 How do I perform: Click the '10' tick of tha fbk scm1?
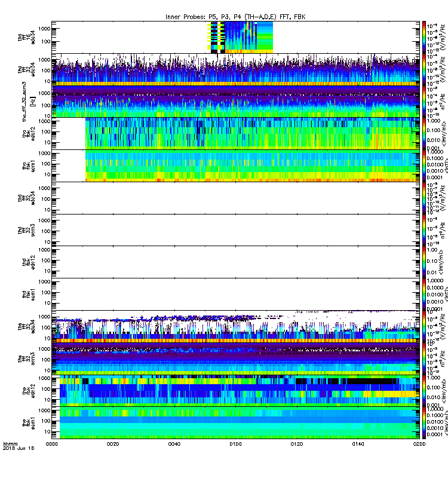[x=47, y=174]
